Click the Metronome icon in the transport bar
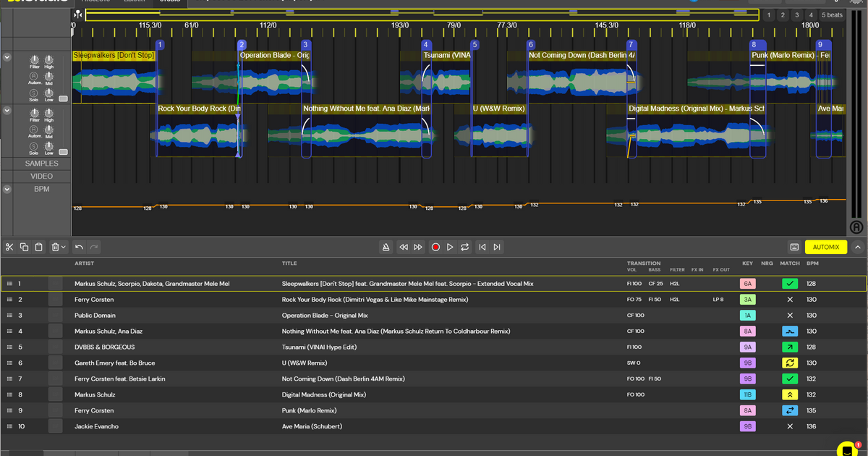868x456 pixels. point(386,247)
